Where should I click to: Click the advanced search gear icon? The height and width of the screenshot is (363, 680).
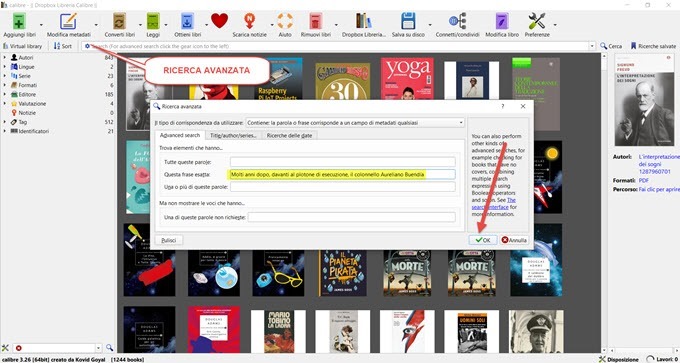(87, 46)
